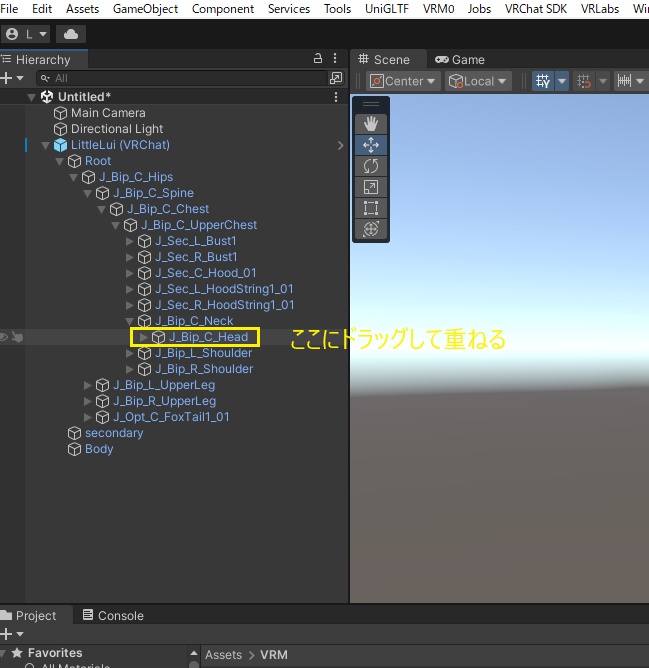Switch to the Console tab
Screen dimensions: 649x668
coord(113,616)
